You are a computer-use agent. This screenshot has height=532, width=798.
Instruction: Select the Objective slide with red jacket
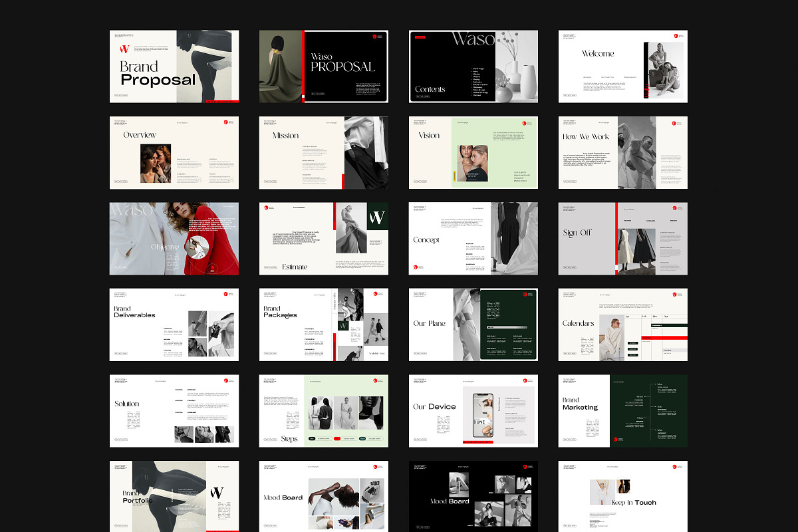click(x=174, y=239)
